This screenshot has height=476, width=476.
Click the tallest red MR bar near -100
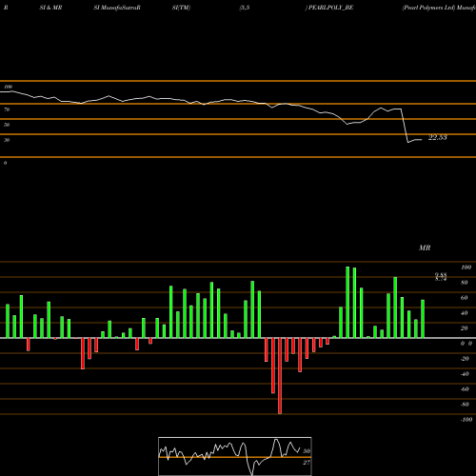tap(280, 376)
